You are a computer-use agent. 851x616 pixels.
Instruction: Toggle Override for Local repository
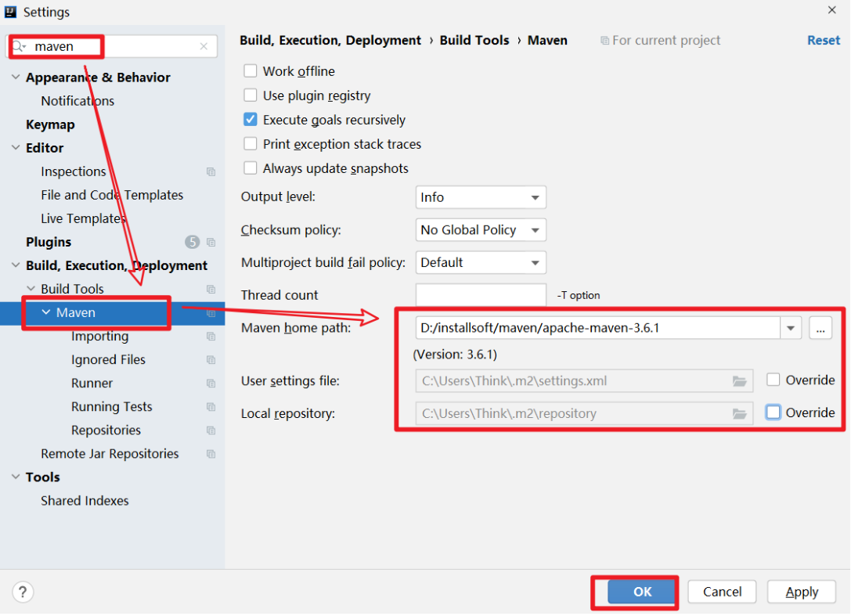(x=773, y=412)
